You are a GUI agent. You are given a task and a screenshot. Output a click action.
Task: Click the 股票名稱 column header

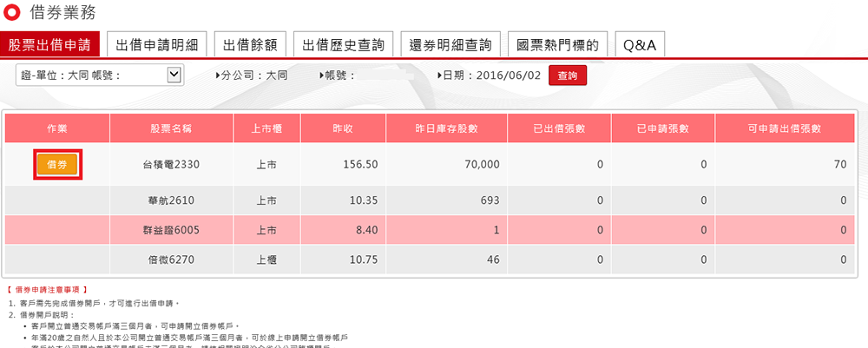[172, 128]
